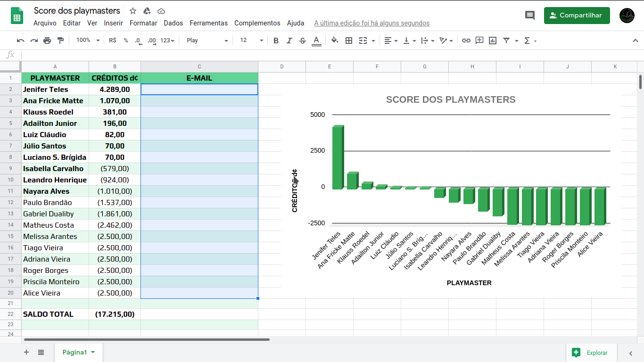
Task: Redo the last action
Action: tap(34, 41)
